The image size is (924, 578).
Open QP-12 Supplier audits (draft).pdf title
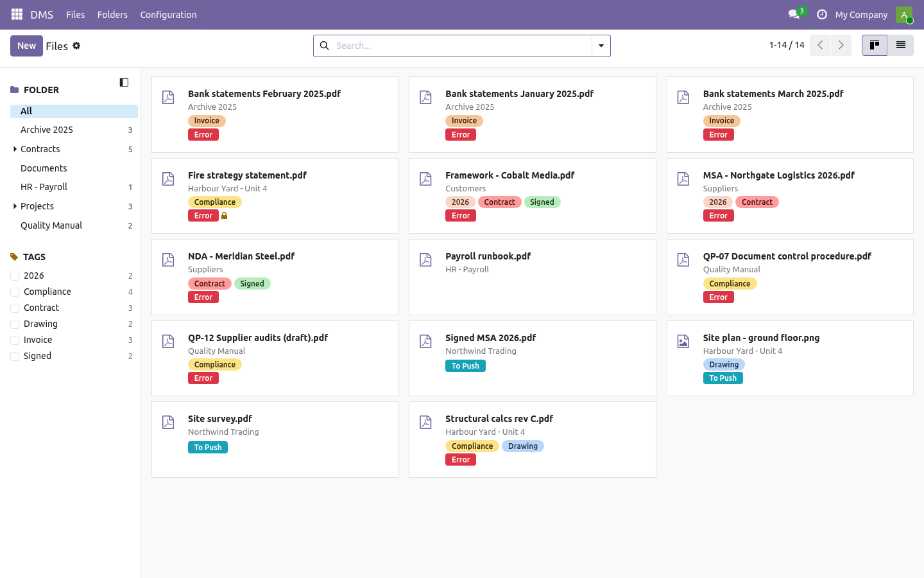click(x=258, y=338)
